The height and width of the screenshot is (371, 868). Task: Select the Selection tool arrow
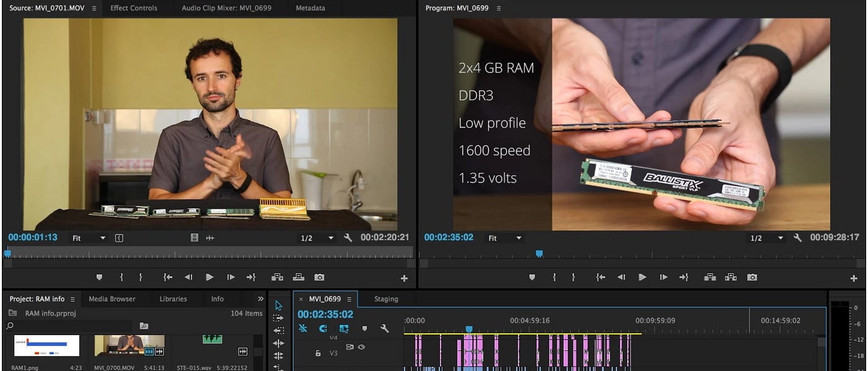tap(278, 305)
